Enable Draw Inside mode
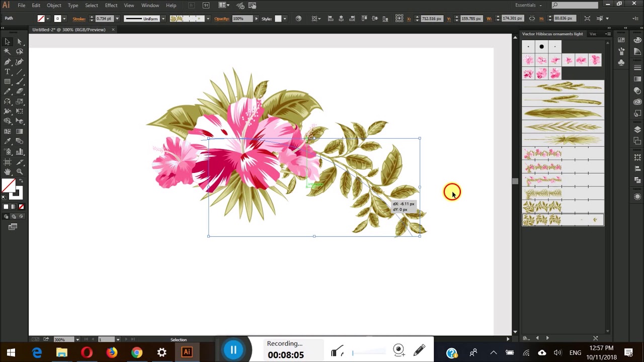This screenshot has height=362, width=644. pos(21,217)
